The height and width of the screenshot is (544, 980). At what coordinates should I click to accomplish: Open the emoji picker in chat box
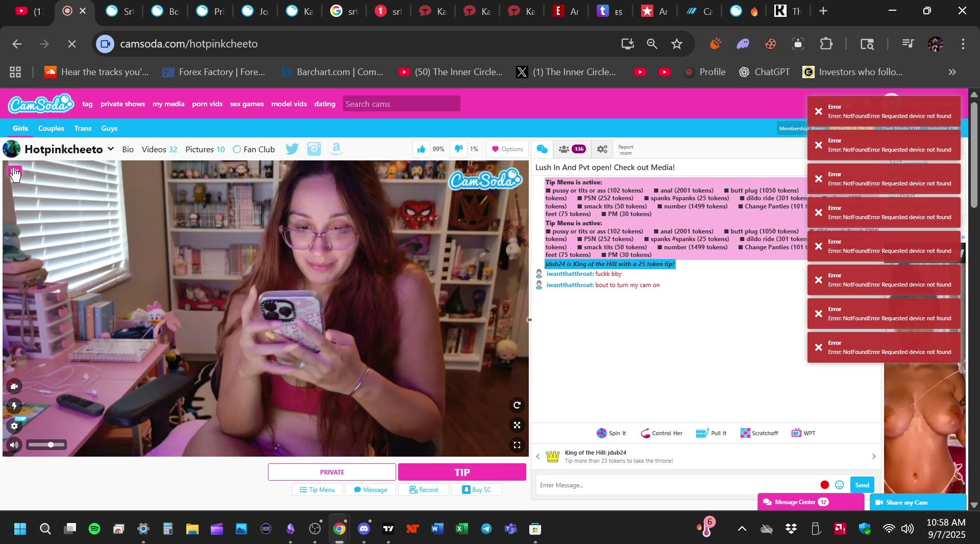[839, 485]
